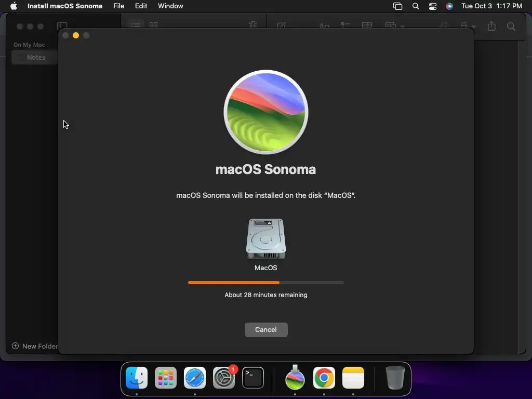
Task: Create a new note in Notes toolbar
Action: click(281, 25)
